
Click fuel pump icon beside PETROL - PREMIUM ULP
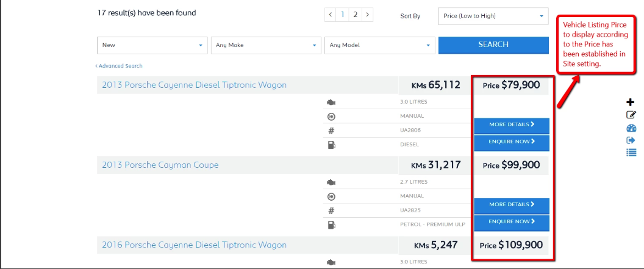(x=331, y=224)
